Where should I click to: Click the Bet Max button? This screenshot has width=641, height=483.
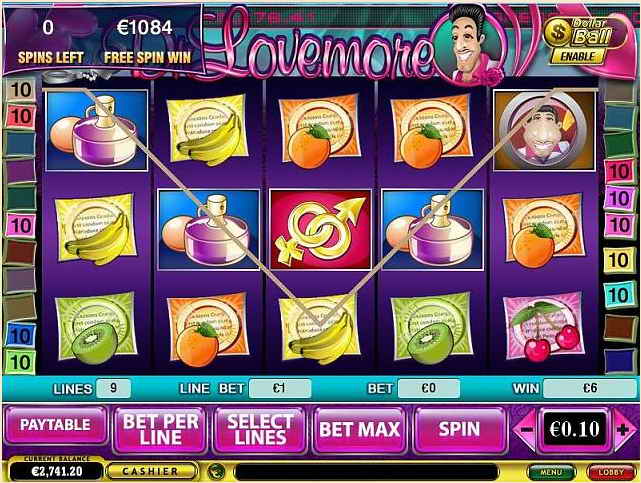(359, 430)
